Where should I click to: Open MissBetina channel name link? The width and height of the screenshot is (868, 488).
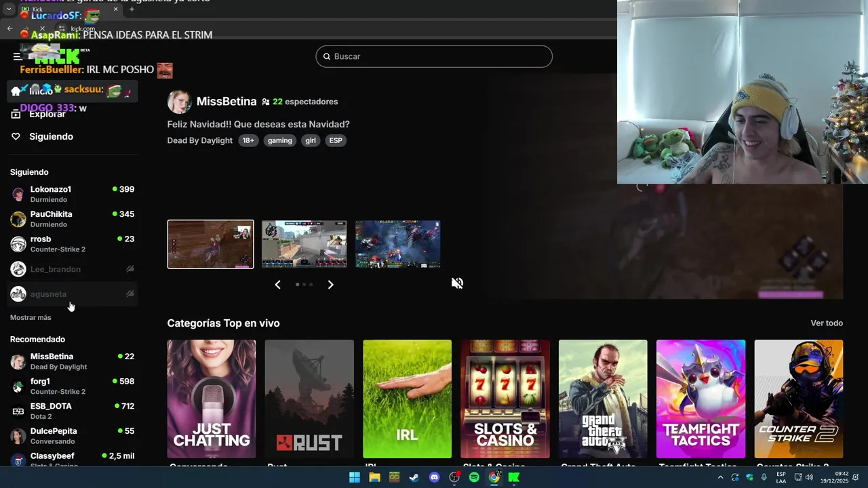pyautogui.click(x=226, y=102)
